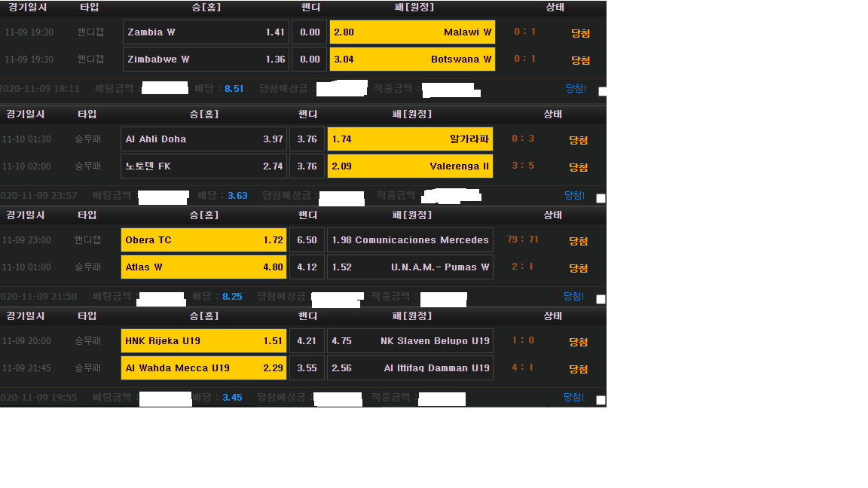
Task: Click the 6.50 handicap cell for Obera TC
Action: pos(307,240)
